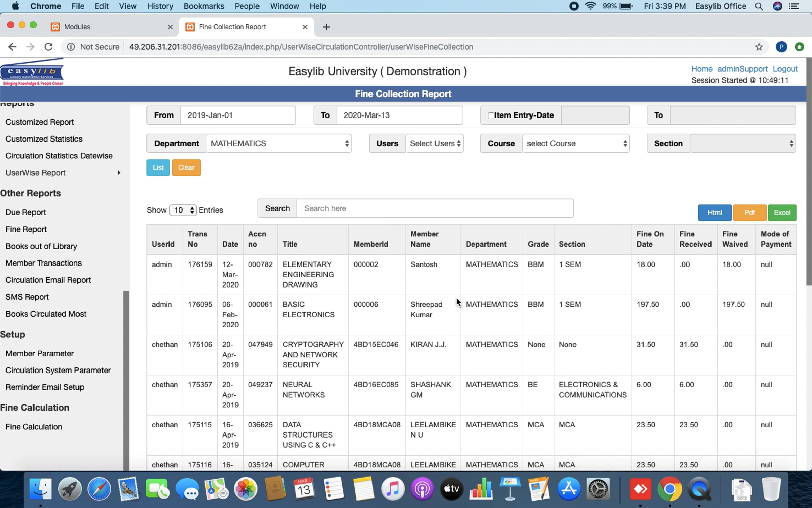The image size is (812, 508).
Task: Open the Select Users dropdown
Action: (434, 143)
